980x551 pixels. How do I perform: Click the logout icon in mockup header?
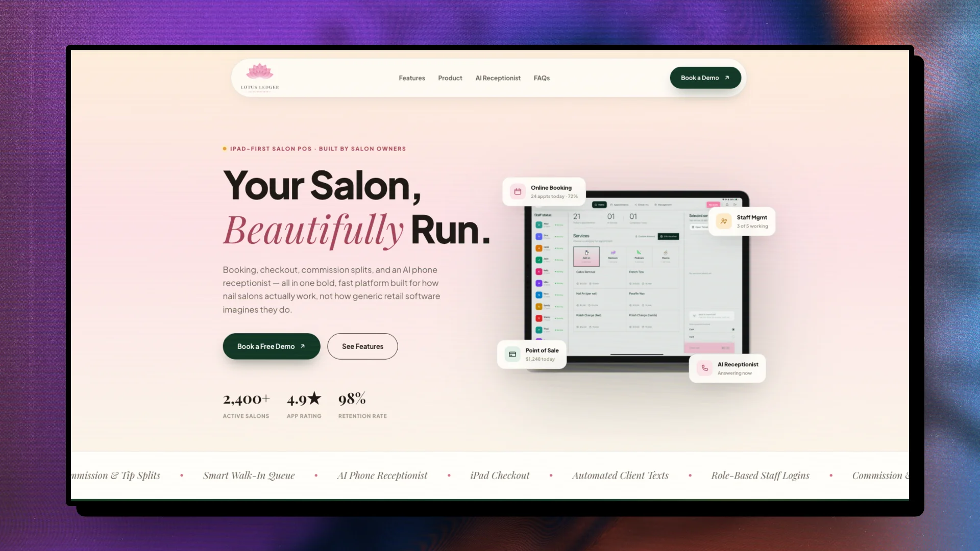[x=735, y=205]
